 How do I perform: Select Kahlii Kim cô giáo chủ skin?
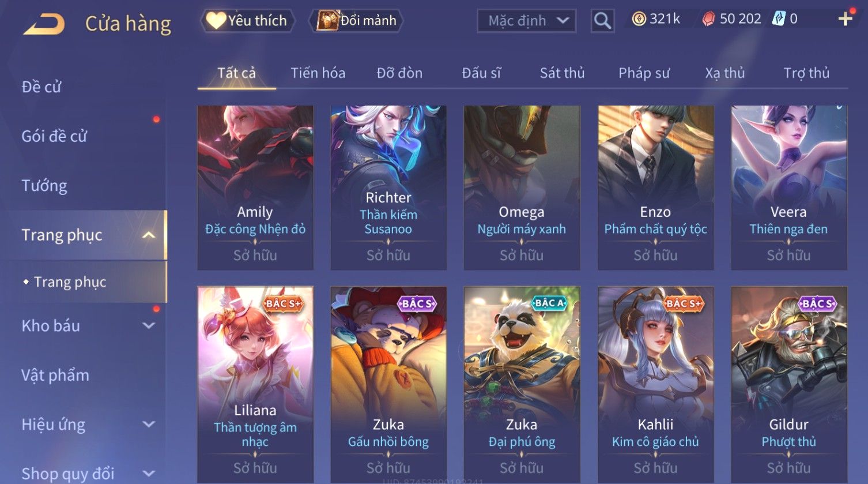tap(655, 385)
